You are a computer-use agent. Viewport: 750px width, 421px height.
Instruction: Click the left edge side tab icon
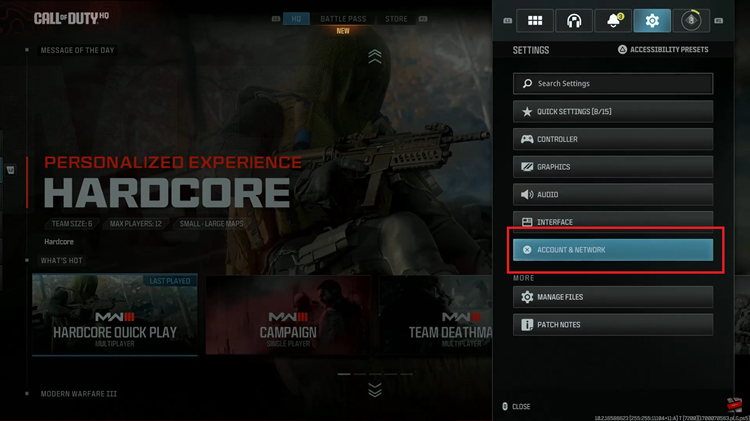tap(10, 170)
